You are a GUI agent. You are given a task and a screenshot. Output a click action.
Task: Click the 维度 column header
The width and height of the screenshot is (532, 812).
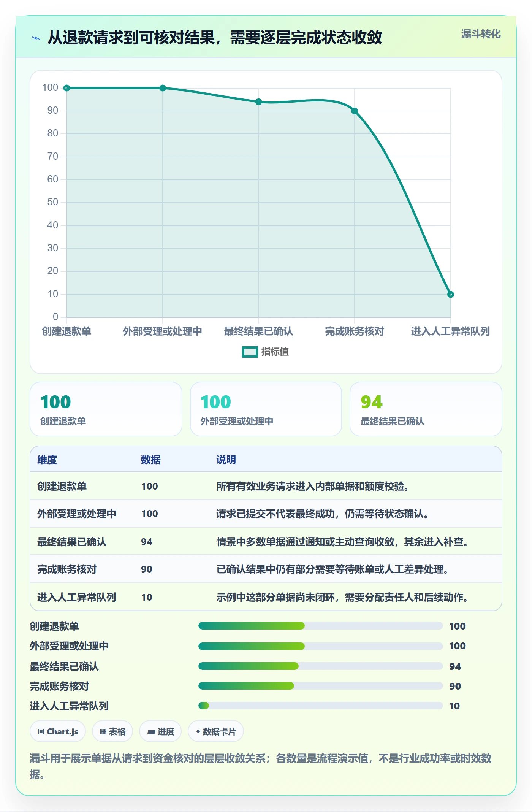(x=47, y=460)
